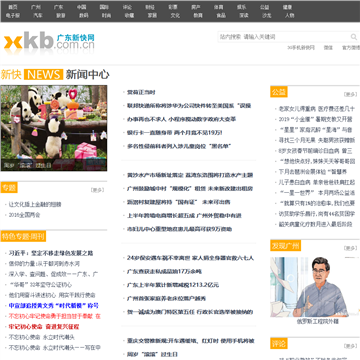The height and width of the screenshot is (360, 360).
Task: Click the 微信 link under the search box
Action: click(x=328, y=48)
